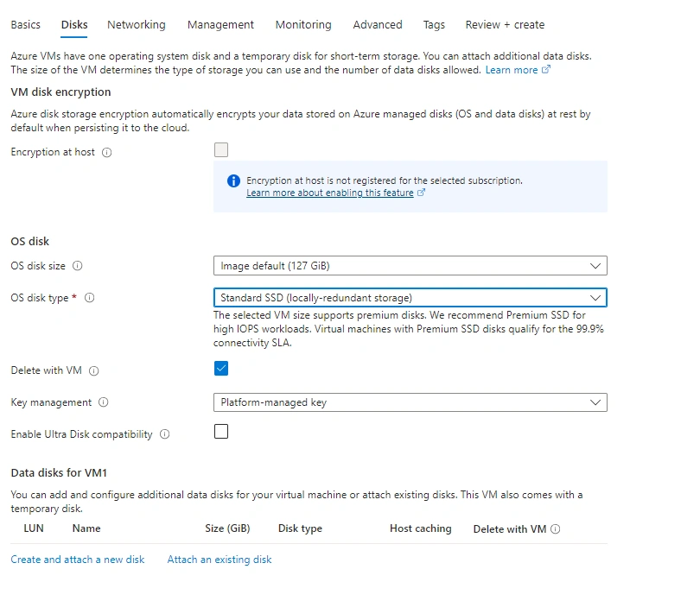The height and width of the screenshot is (601, 700).
Task: Show info tooltip for Key management
Action: 103,402
